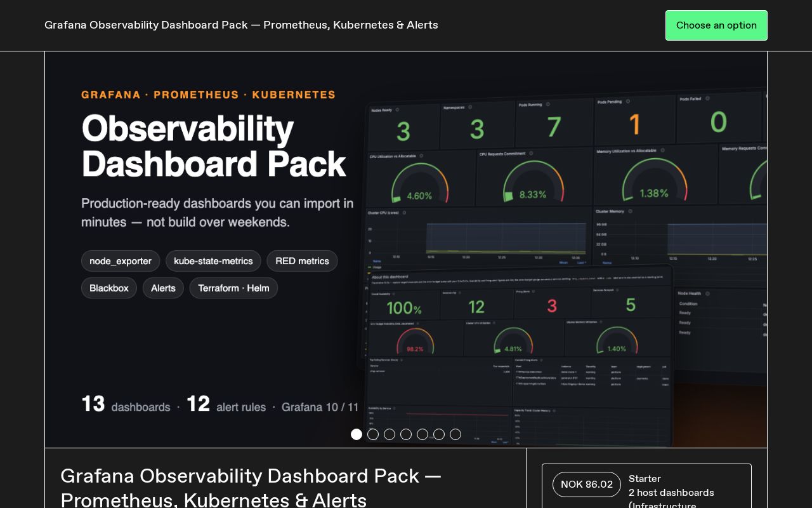The image size is (812, 508).
Task: Click the 1.38% memory utilization gauge
Action: (654, 181)
